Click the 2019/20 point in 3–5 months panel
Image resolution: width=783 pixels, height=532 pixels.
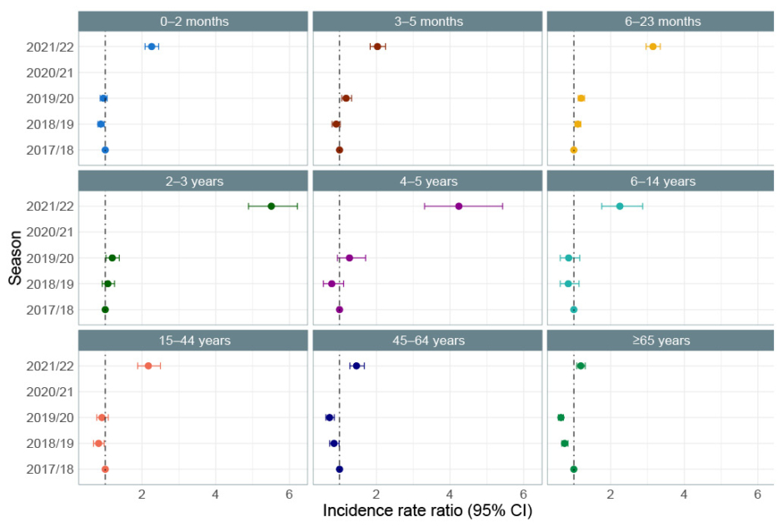pos(346,98)
